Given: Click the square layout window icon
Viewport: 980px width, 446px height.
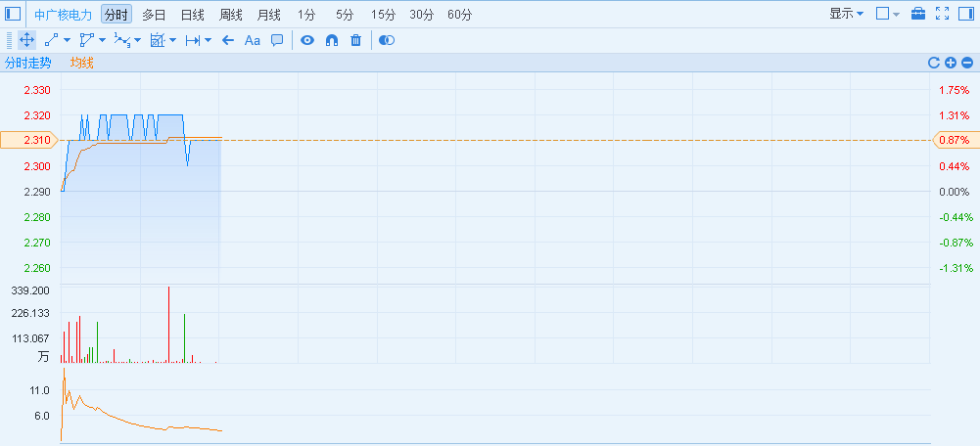Looking at the screenshot, I should (x=882, y=14).
